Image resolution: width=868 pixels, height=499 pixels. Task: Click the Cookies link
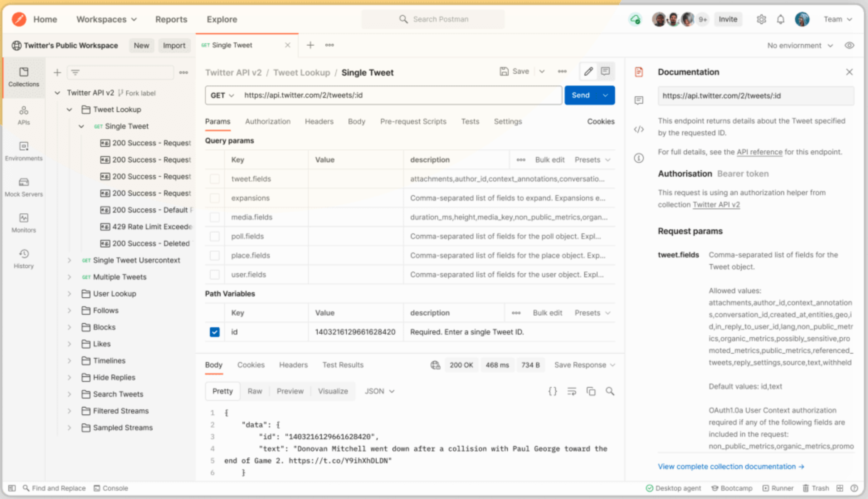tap(600, 121)
